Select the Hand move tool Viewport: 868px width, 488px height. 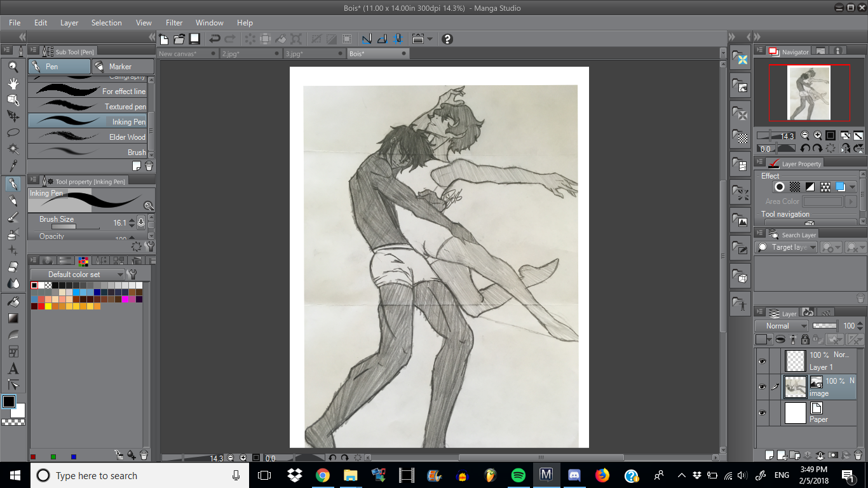(x=13, y=83)
